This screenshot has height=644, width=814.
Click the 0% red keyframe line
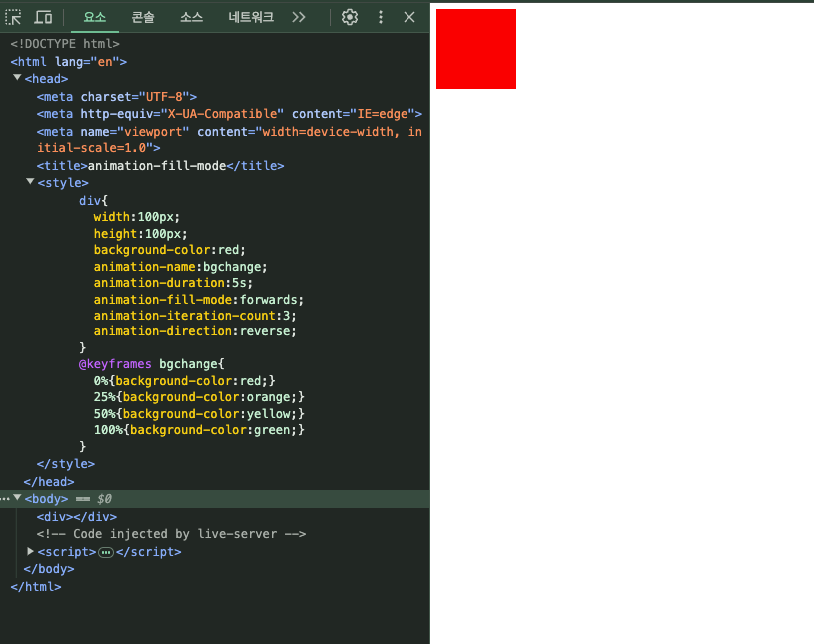(x=185, y=380)
